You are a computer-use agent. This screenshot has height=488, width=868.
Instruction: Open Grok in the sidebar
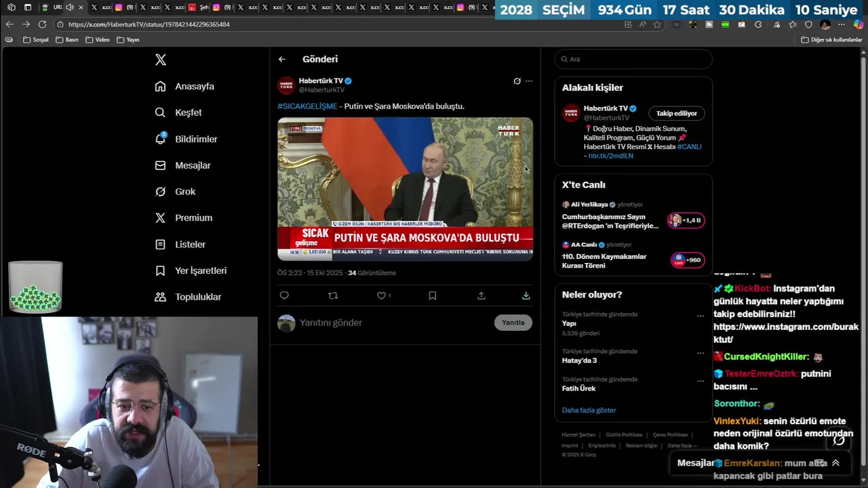tap(175, 192)
